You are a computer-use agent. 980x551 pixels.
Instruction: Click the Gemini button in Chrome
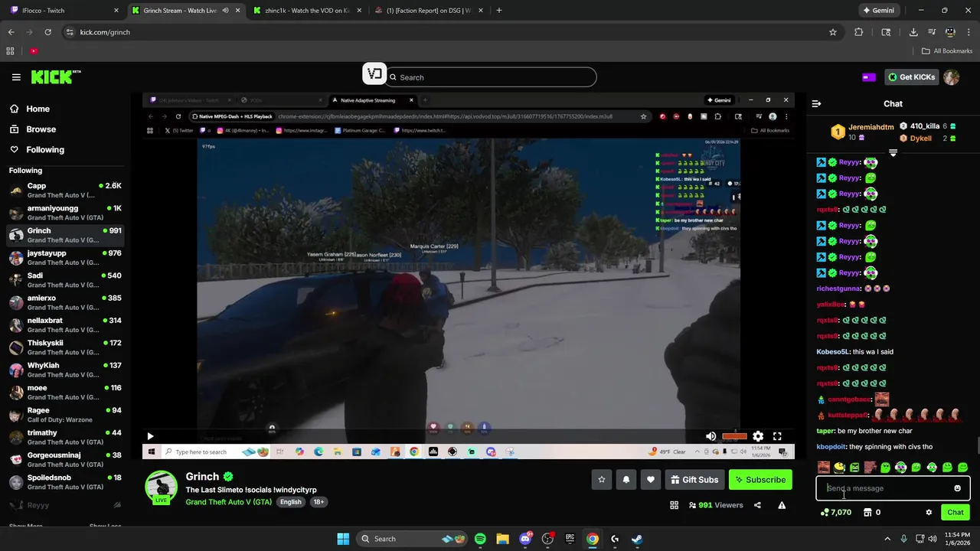pyautogui.click(x=878, y=11)
